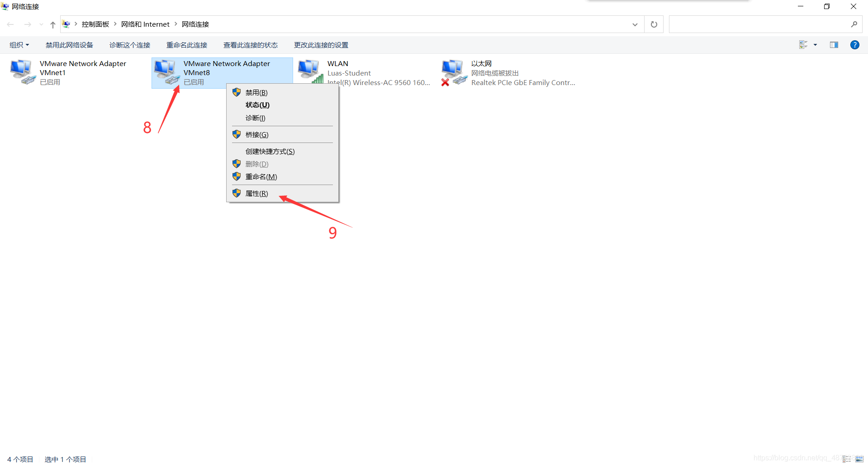Click the Intel(R) Wireless-AC 9560 text
Screen dimensions: 868x466
[x=379, y=82]
